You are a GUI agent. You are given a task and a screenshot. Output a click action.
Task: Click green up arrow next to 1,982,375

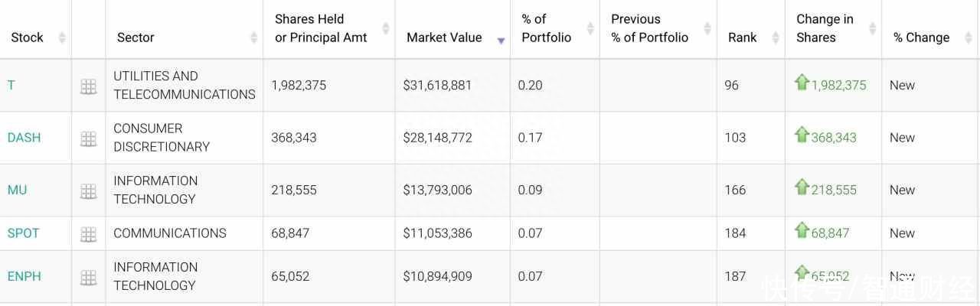click(x=802, y=82)
